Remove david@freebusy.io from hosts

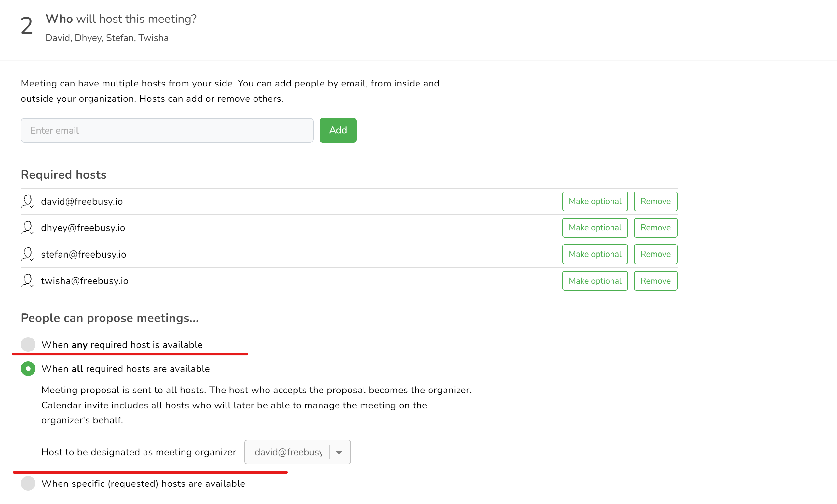(655, 201)
